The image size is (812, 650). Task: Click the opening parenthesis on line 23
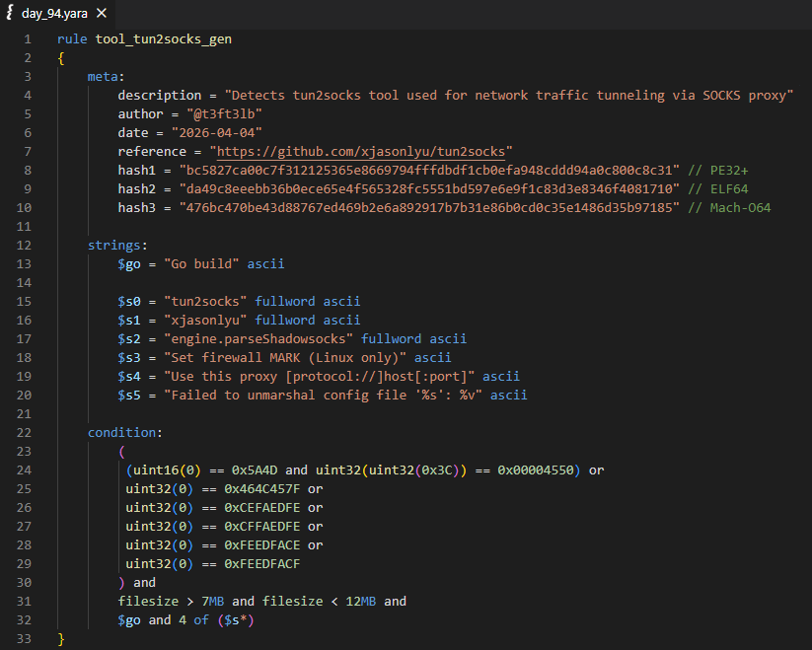pos(121,452)
